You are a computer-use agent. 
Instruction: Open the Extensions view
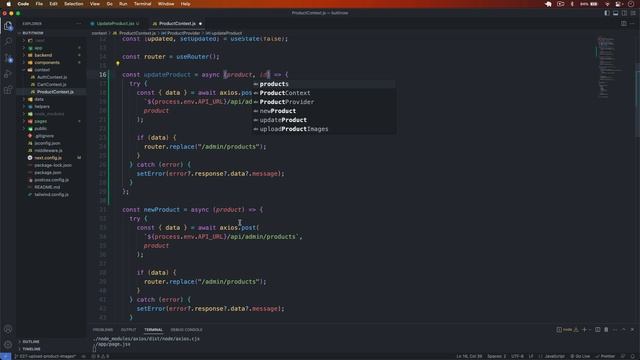8,90
